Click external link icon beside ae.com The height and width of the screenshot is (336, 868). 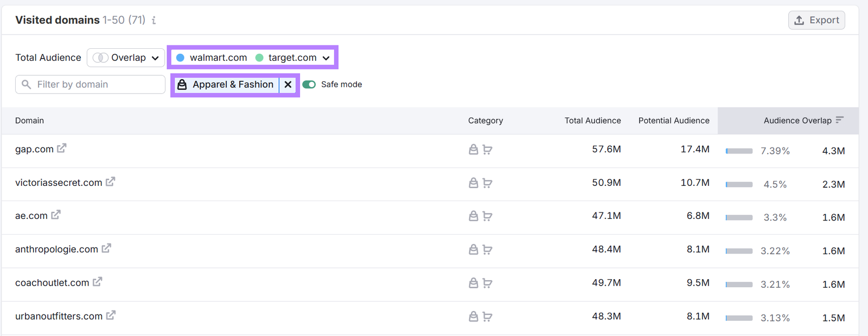[56, 215]
